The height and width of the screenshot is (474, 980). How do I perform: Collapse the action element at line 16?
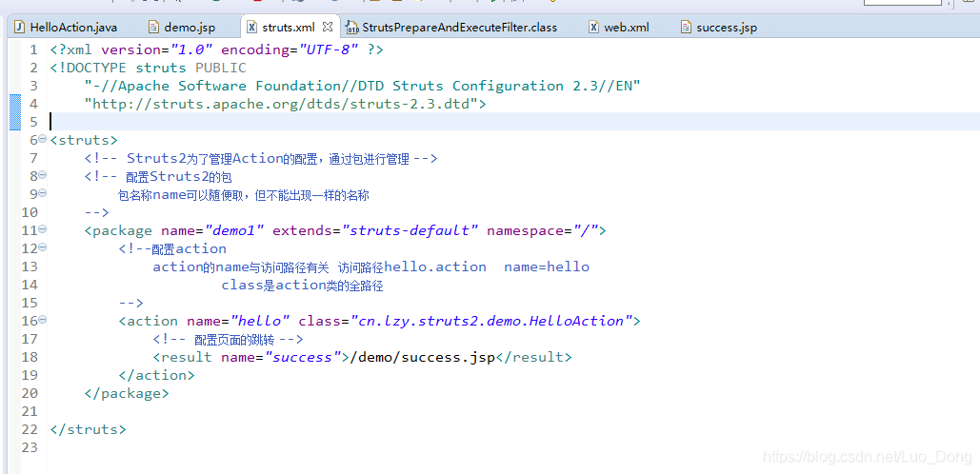pos(43,320)
